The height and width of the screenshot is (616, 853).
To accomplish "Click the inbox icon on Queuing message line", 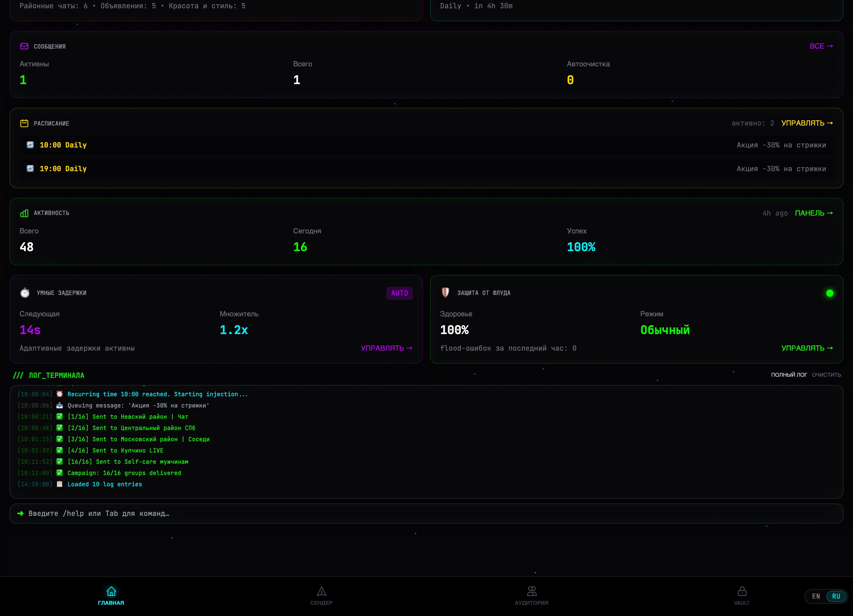I will 60,405.
